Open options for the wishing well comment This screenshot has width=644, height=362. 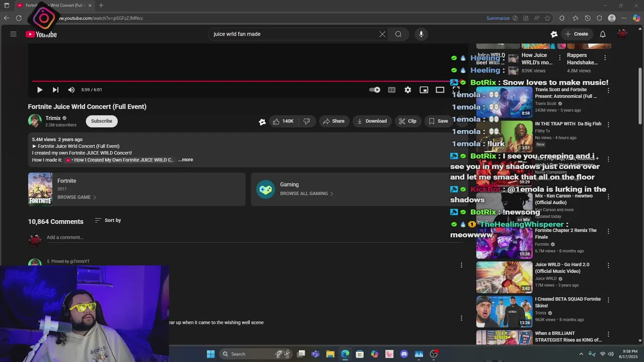(x=461, y=318)
